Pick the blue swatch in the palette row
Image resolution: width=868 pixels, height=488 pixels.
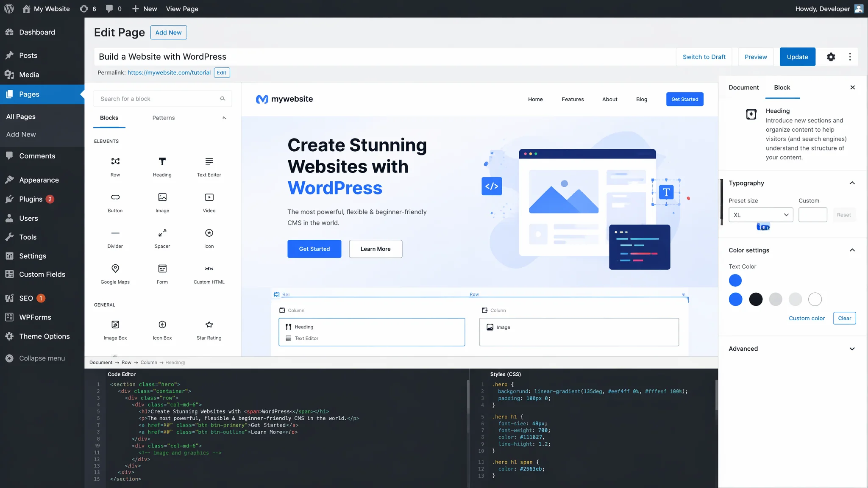[735, 299]
